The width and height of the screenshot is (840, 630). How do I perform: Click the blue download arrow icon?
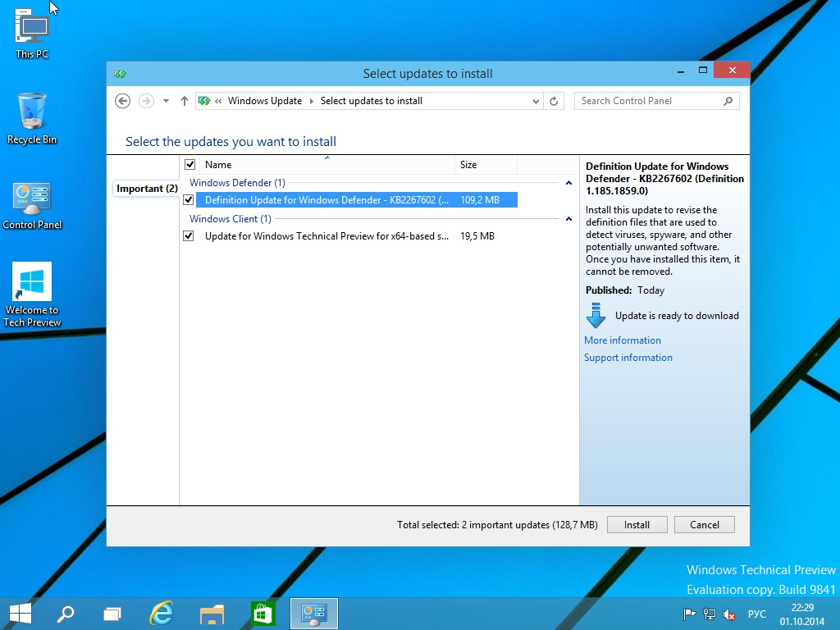pyautogui.click(x=596, y=316)
